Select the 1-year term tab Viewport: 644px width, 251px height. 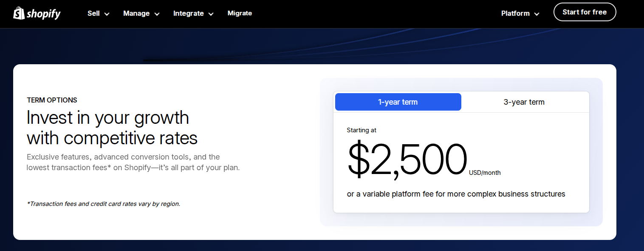point(398,102)
